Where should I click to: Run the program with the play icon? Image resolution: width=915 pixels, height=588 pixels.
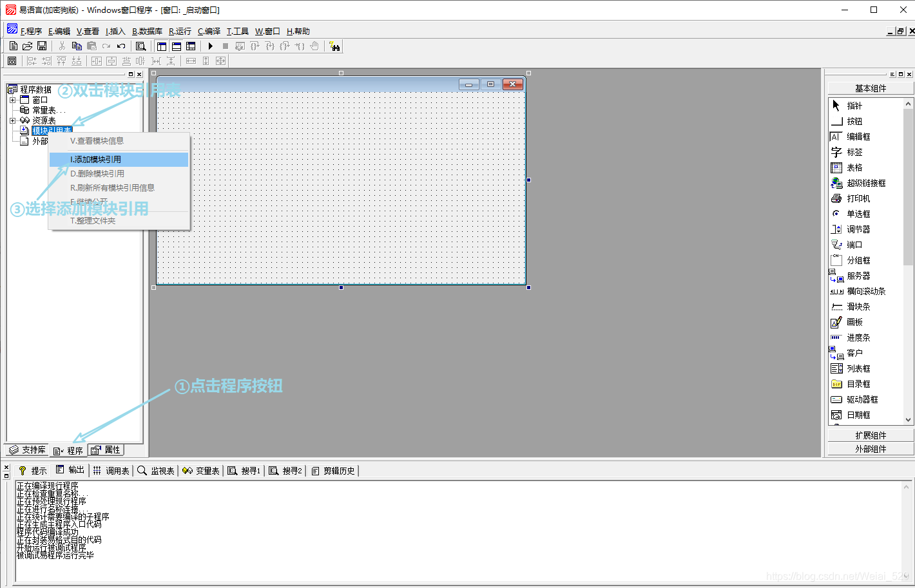pos(210,46)
